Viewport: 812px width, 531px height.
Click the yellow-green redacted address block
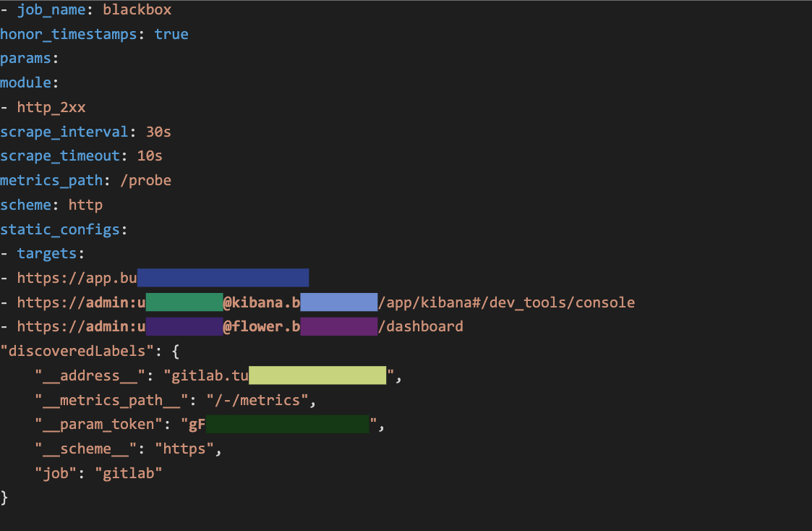coord(317,376)
